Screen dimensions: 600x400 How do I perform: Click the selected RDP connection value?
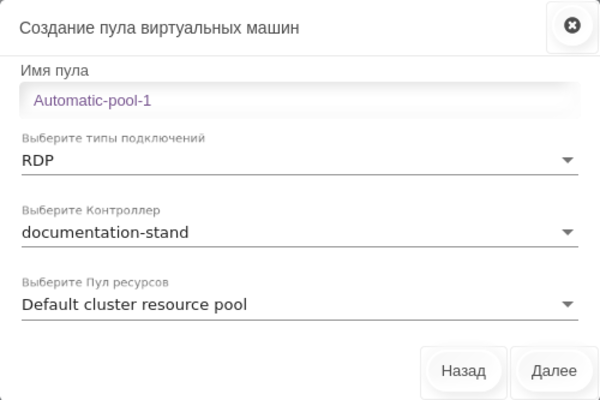[38, 159]
